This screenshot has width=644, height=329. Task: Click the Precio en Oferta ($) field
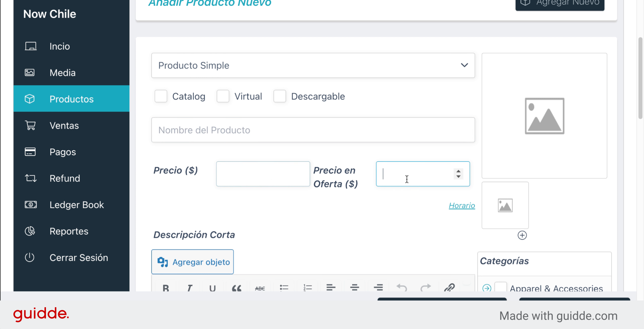pyautogui.click(x=423, y=174)
